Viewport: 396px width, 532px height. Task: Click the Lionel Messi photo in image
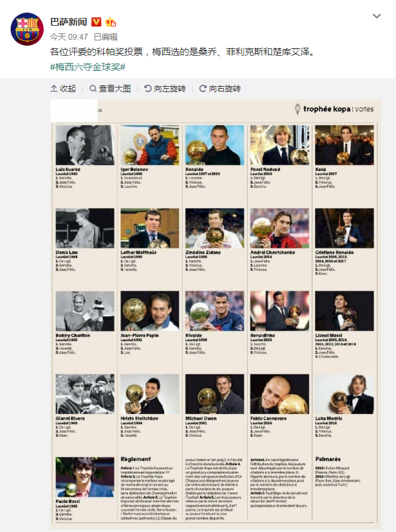tap(344, 311)
